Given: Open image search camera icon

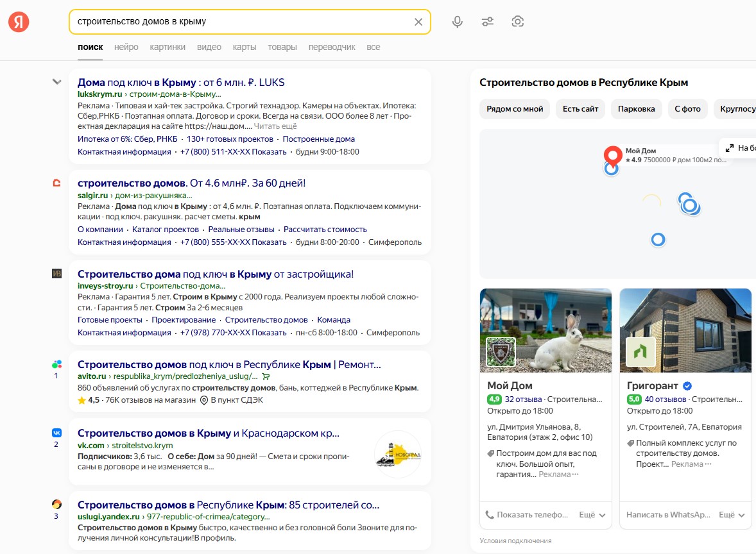Looking at the screenshot, I should point(517,22).
